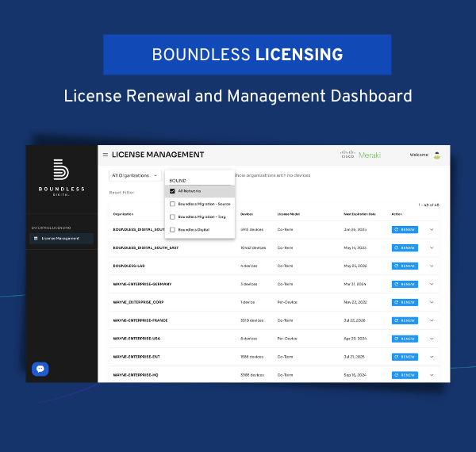Expand the BOUNDLESS_DIGITAL_SOUTH_EAST row chevron

tap(432, 248)
